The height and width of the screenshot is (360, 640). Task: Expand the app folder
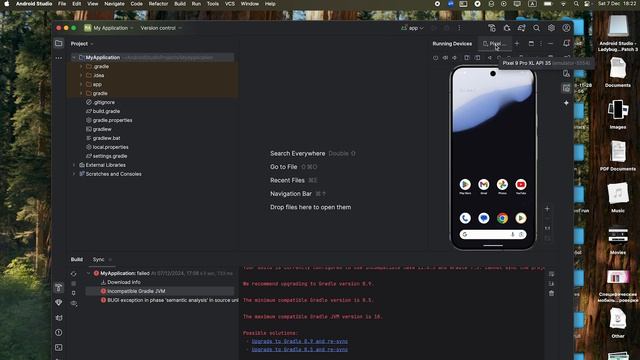pos(81,84)
